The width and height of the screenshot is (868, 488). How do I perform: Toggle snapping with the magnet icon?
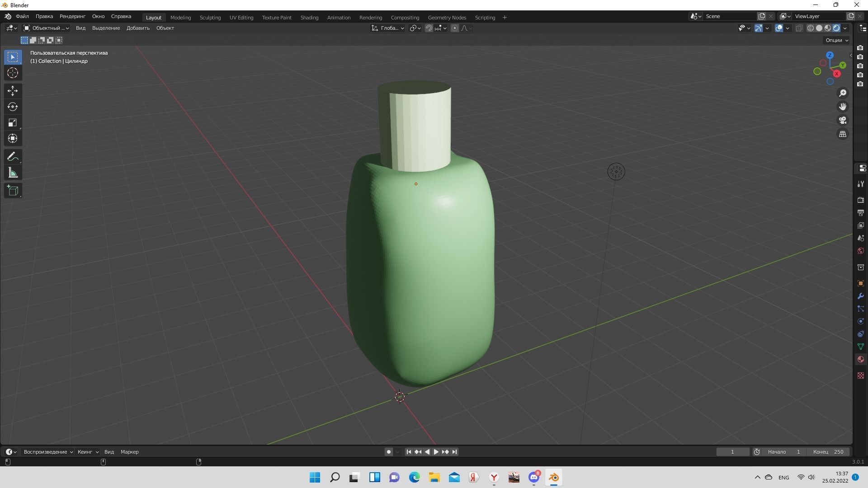[428, 28]
